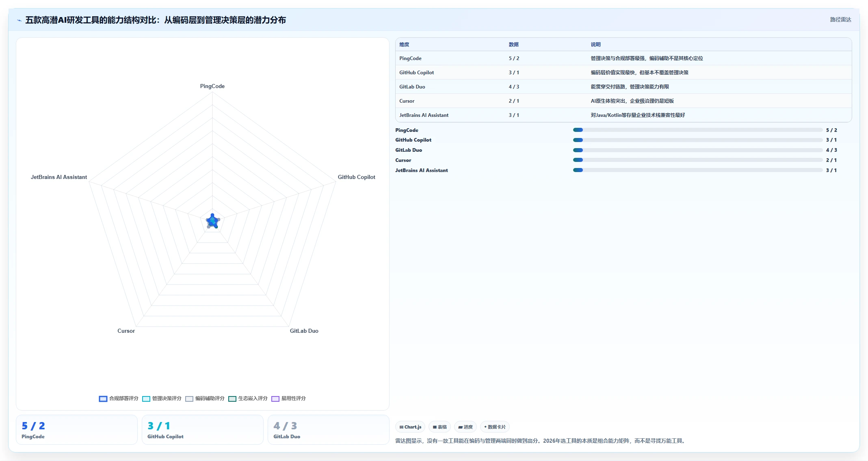Viewport: 868px width, 461px height.
Task: Toggle the 生态嵌入评分 legend swatch
Action: (x=232, y=399)
